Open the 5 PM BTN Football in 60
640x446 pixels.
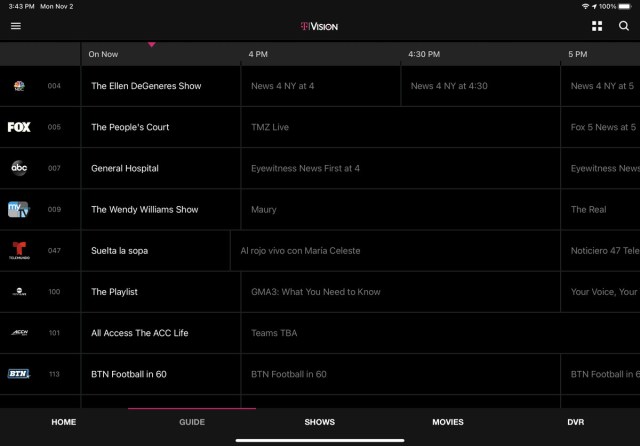click(600, 374)
